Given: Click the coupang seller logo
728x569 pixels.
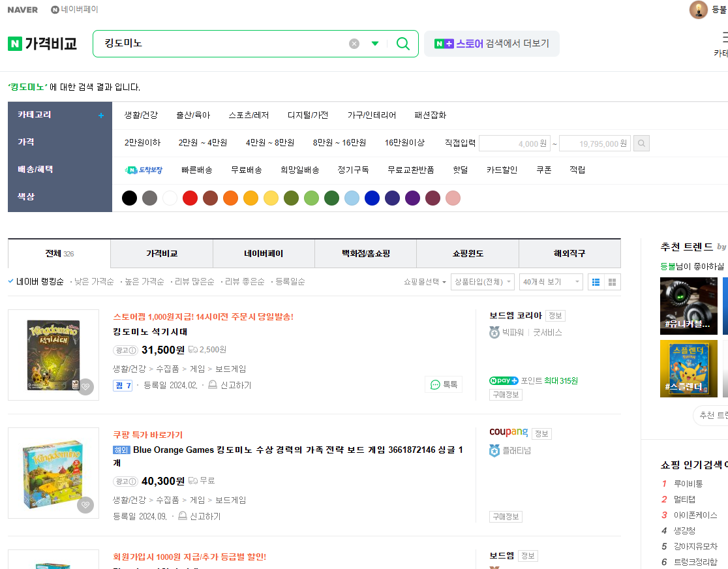Looking at the screenshot, I should point(508,433).
